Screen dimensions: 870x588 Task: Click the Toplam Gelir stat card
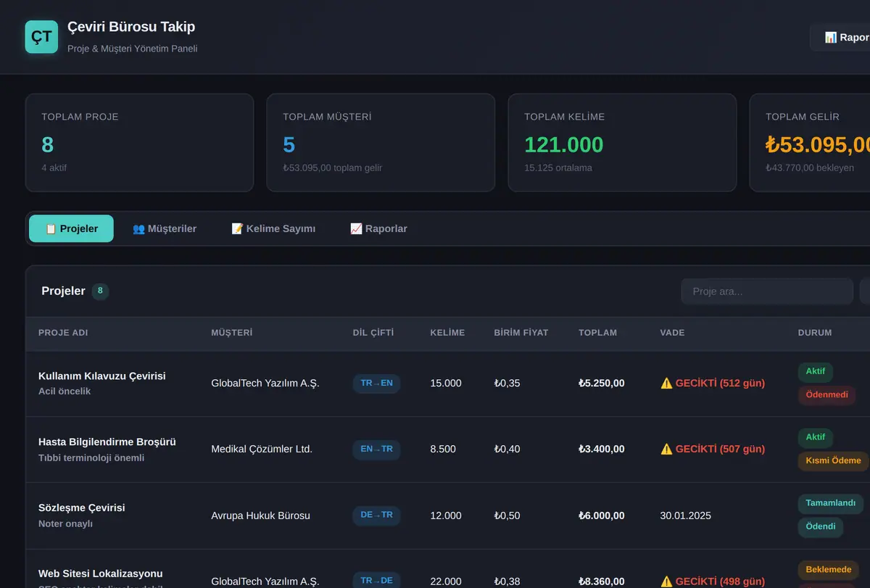pos(810,143)
